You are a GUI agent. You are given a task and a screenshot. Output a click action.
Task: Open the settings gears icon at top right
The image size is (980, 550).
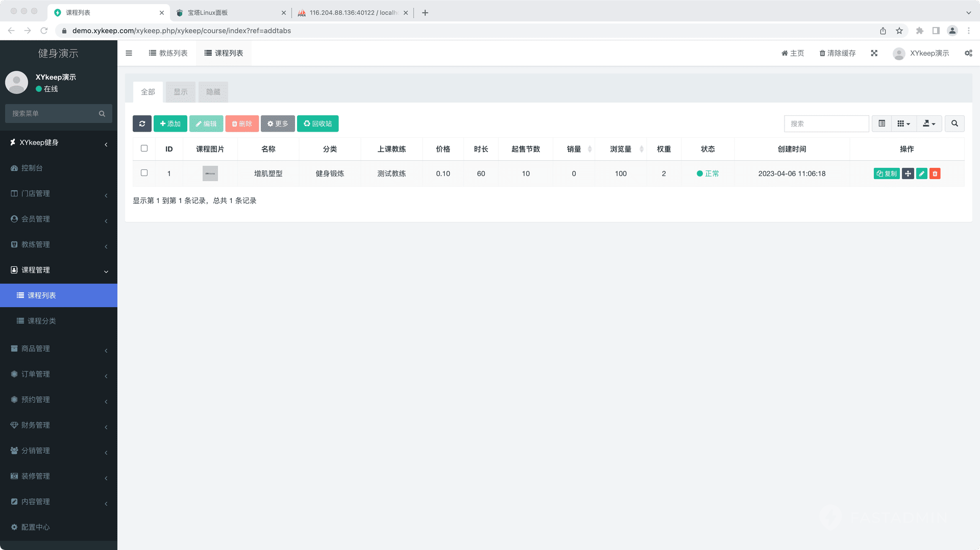(x=968, y=53)
